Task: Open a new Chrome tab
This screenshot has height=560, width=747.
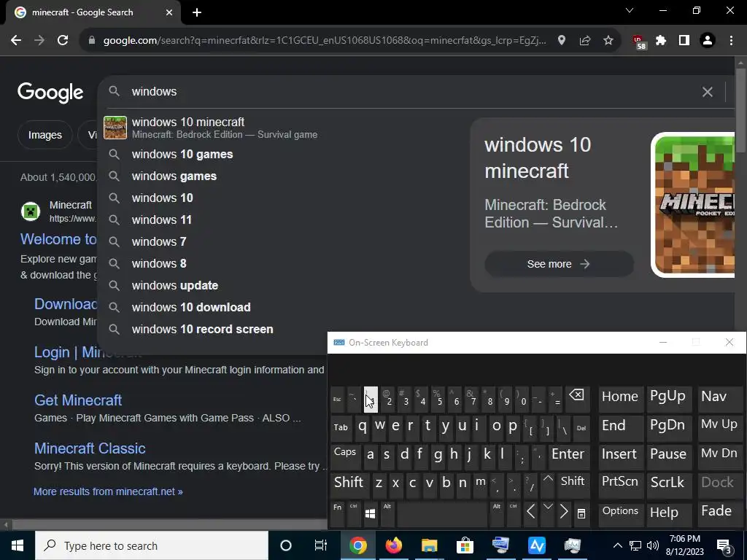Action: 197,12
